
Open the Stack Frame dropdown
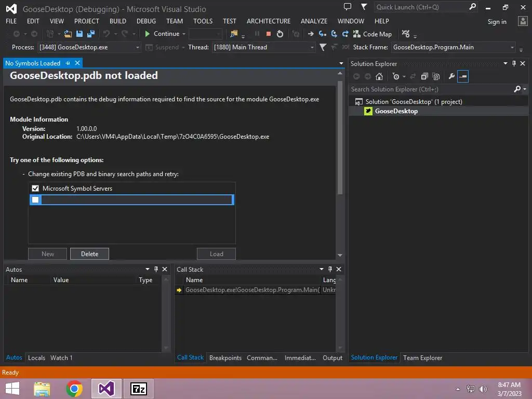(x=512, y=47)
